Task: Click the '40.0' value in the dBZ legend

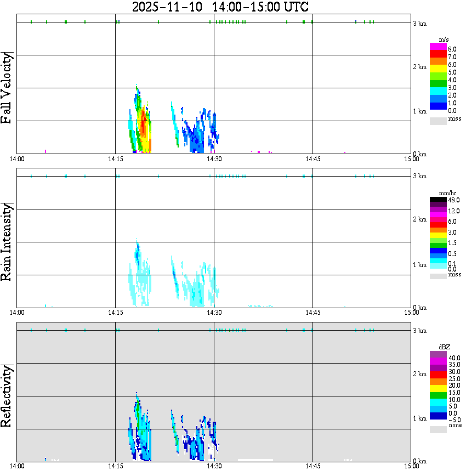Action: pyautogui.click(x=454, y=358)
